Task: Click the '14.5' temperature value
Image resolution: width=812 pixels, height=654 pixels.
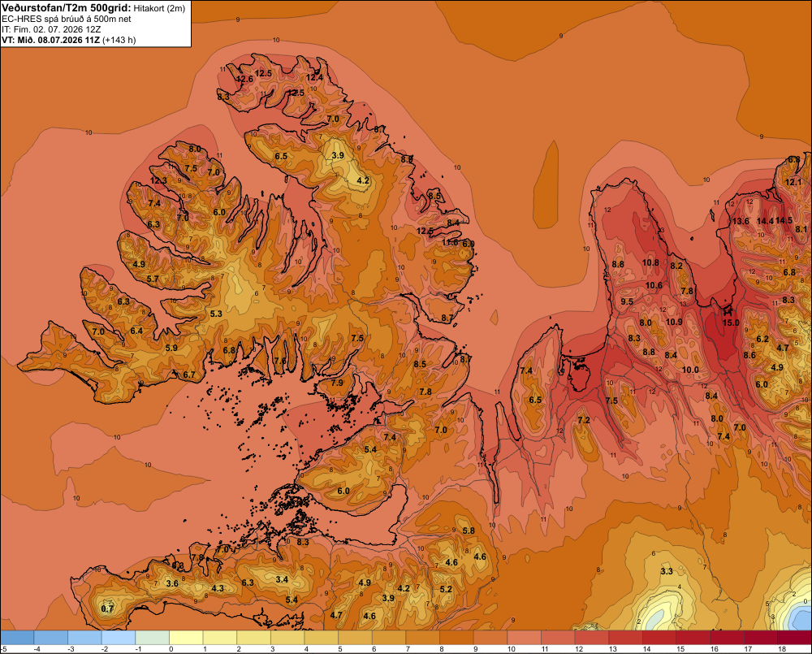Action: click(784, 220)
